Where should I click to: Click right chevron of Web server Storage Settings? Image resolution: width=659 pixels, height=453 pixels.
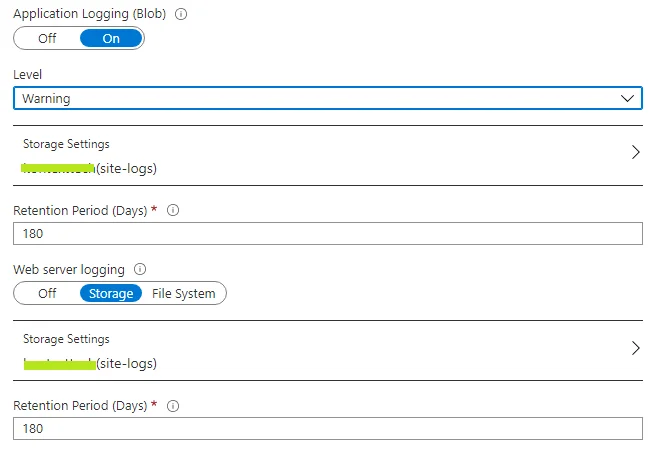click(635, 348)
